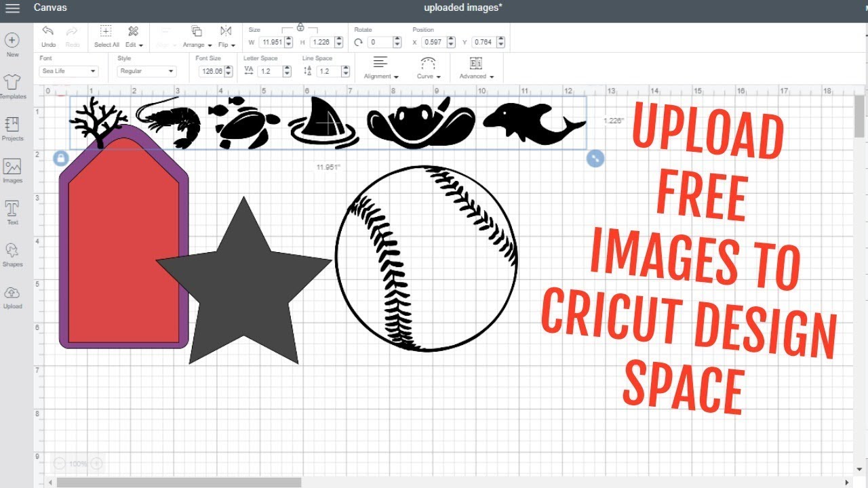Click the uploaded images* project title
This screenshot has height=488, width=868.
[x=463, y=8]
